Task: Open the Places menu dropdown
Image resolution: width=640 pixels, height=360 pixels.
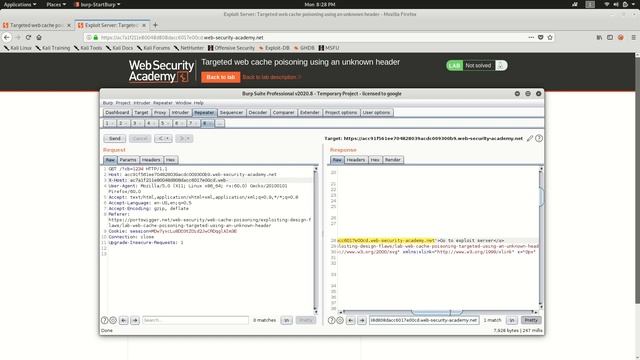Action: [56, 4]
